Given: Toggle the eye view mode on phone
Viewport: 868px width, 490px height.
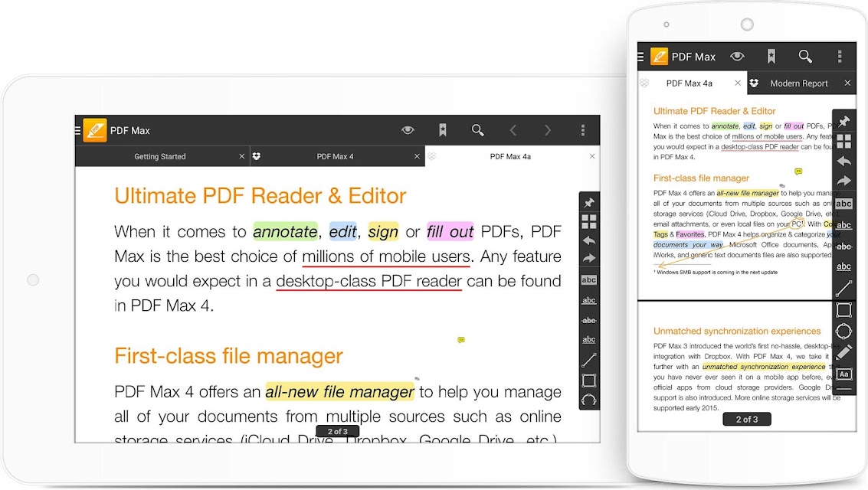Looking at the screenshot, I should tap(737, 57).
